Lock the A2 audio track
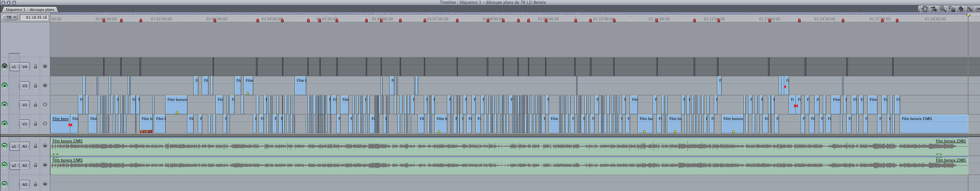This screenshot has height=191, width=980. [x=35, y=165]
